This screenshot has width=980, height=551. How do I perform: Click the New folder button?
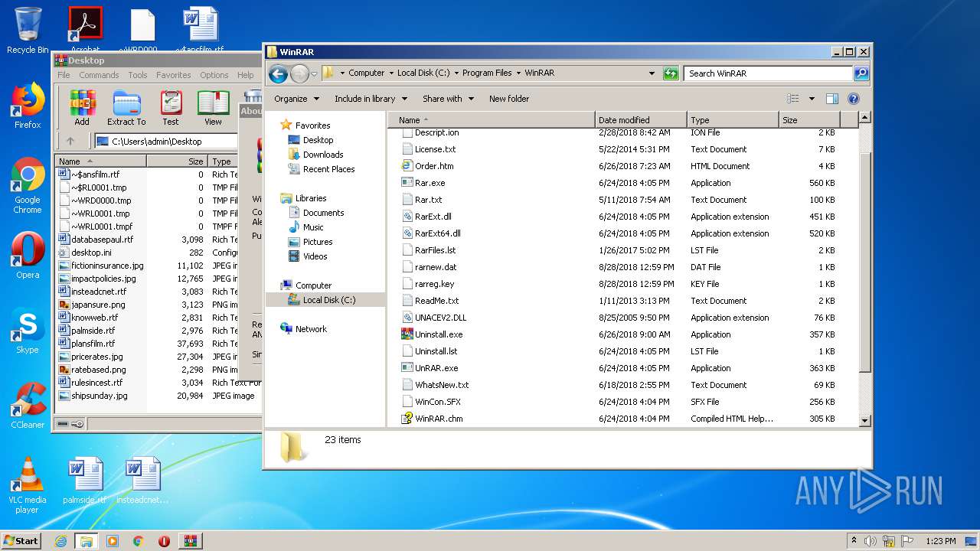point(509,99)
